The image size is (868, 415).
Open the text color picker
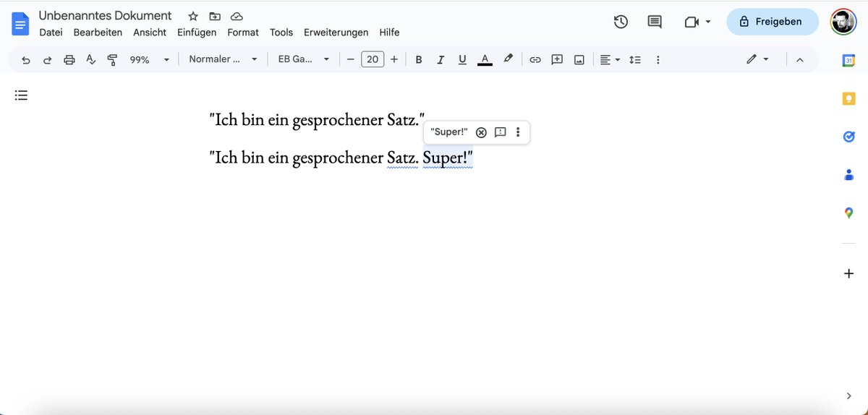click(x=485, y=60)
